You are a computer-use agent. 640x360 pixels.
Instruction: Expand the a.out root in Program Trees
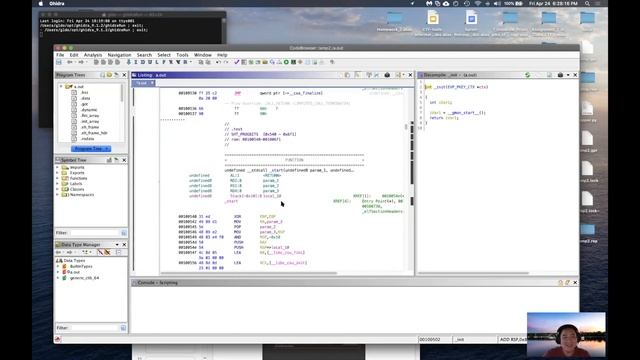tap(61, 87)
